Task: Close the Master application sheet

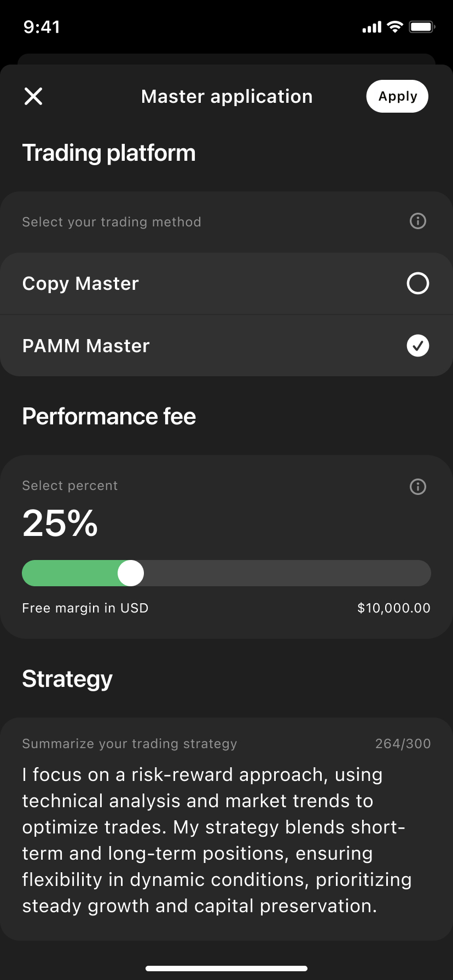Action: (33, 96)
